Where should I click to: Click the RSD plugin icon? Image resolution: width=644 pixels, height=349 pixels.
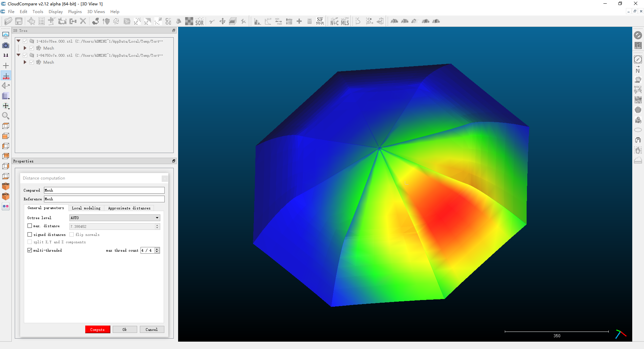point(638,120)
